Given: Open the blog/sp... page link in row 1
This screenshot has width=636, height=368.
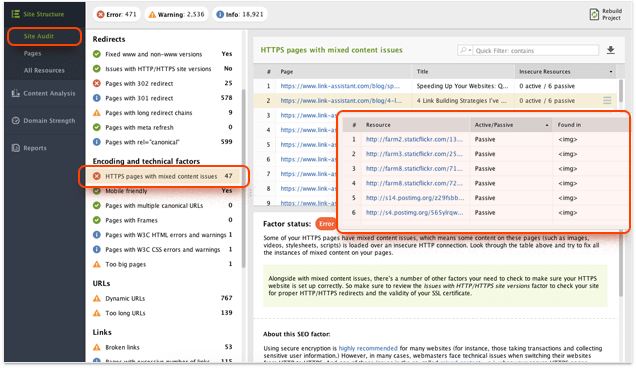Looking at the screenshot, I should click(x=340, y=86).
